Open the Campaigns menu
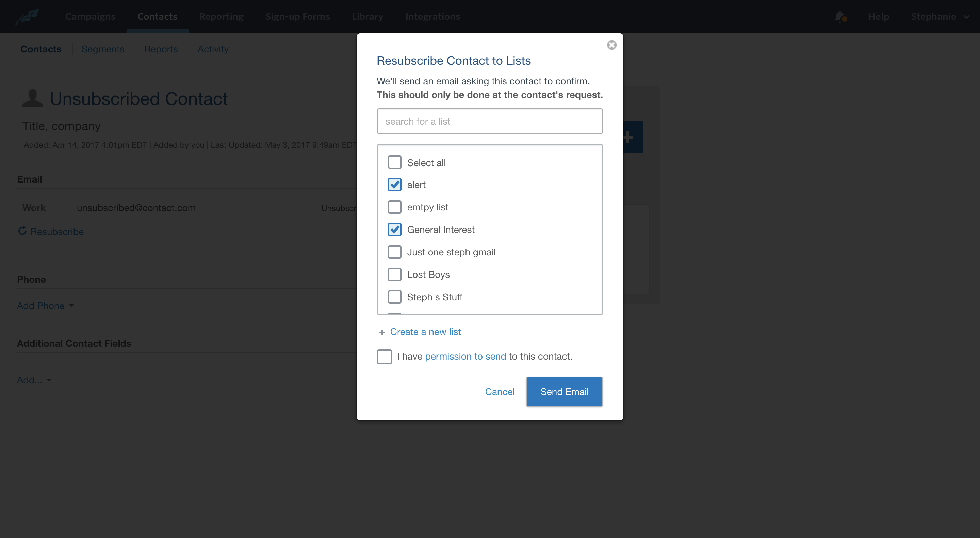This screenshot has height=538, width=980. 90,16
